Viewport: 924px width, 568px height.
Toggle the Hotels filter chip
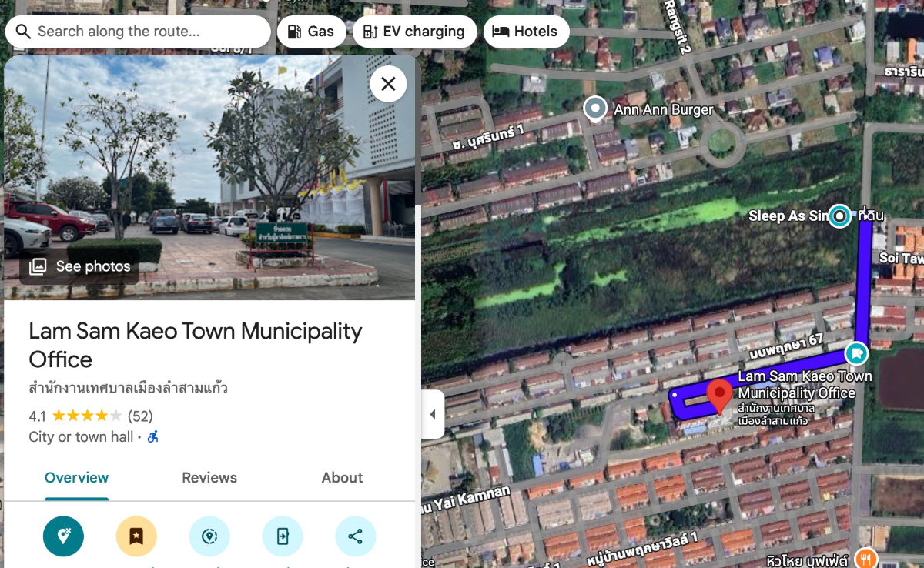click(x=525, y=32)
